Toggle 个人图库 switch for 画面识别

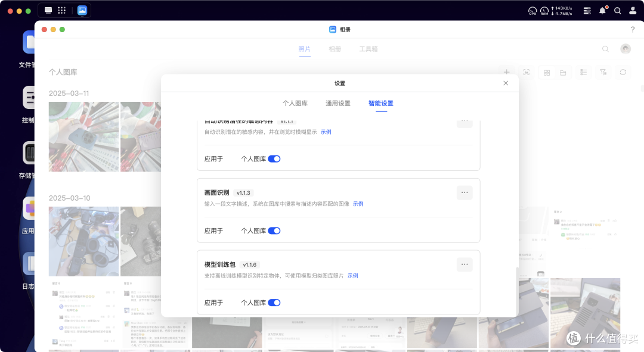pyautogui.click(x=274, y=230)
